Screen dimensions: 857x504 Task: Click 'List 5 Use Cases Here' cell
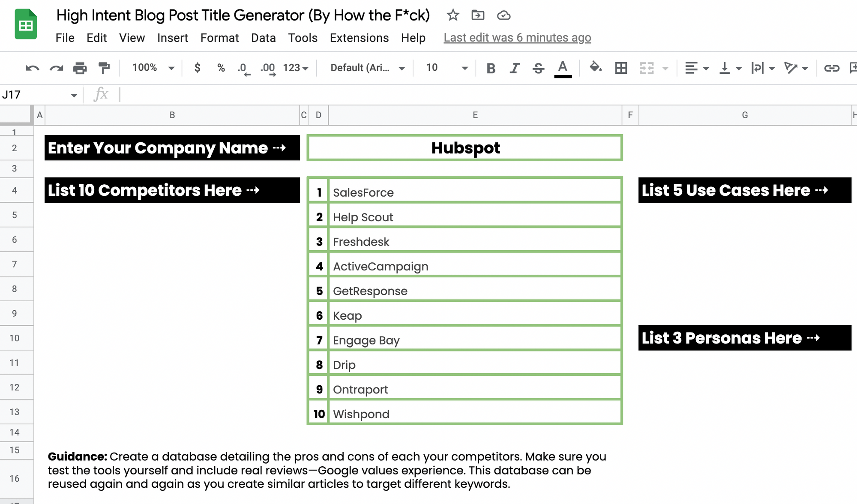point(745,190)
